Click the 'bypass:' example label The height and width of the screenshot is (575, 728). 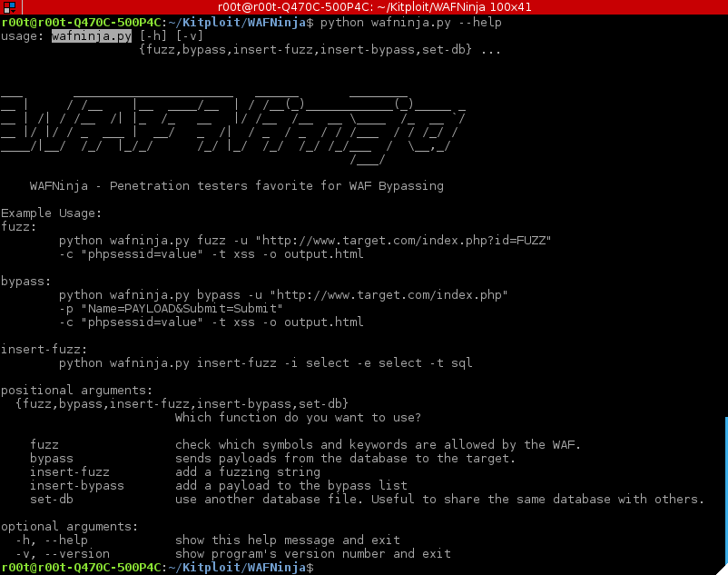26,282
